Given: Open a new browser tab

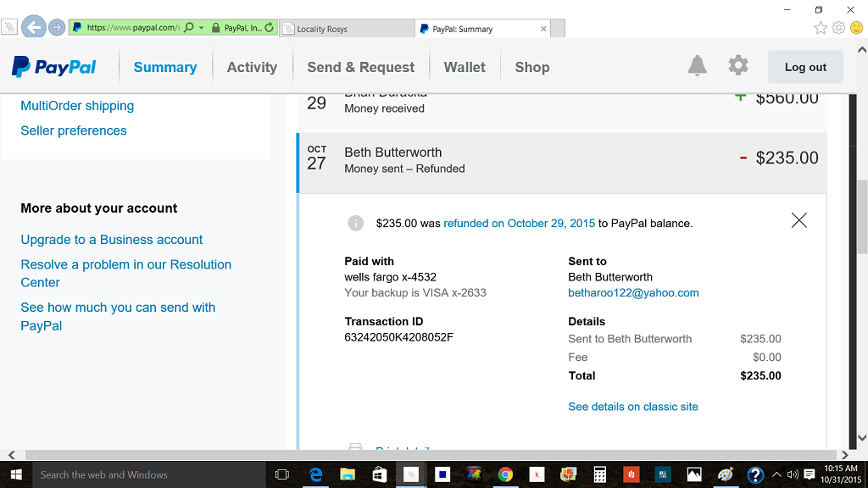Looking at the screenshot, I should pyautogui.click(x=558, y=28).
